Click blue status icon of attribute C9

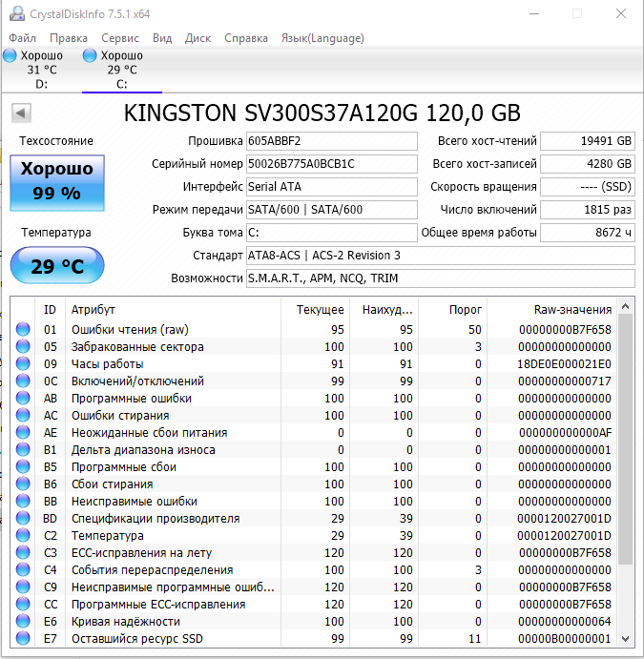[x=23, y=587]
